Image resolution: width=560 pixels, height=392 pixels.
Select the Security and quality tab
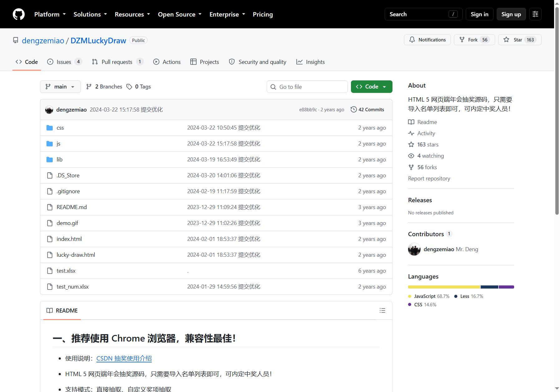(258, 62)
